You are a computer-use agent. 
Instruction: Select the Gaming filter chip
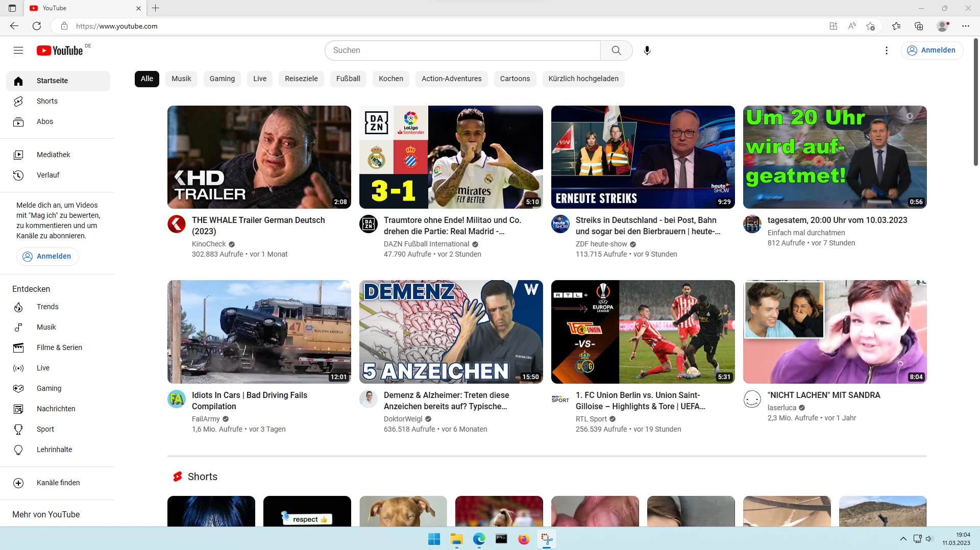(222, 79)
